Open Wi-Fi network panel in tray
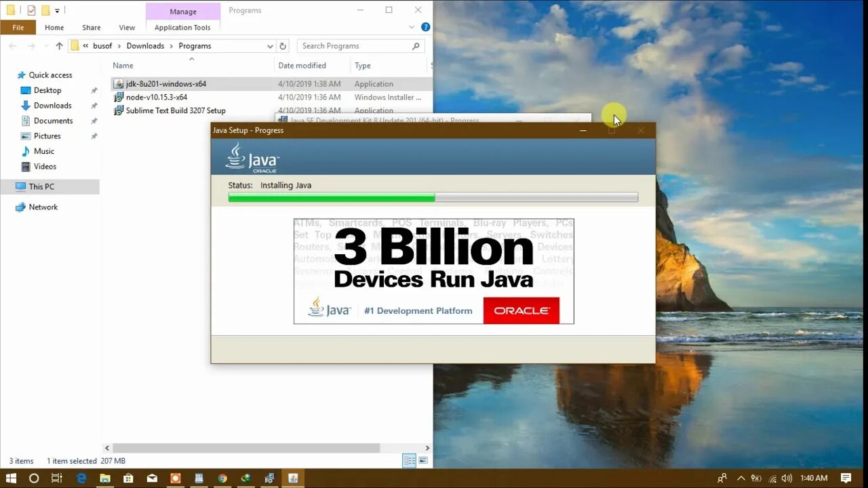This screenshot has height=488, width=868. point(772,478)
